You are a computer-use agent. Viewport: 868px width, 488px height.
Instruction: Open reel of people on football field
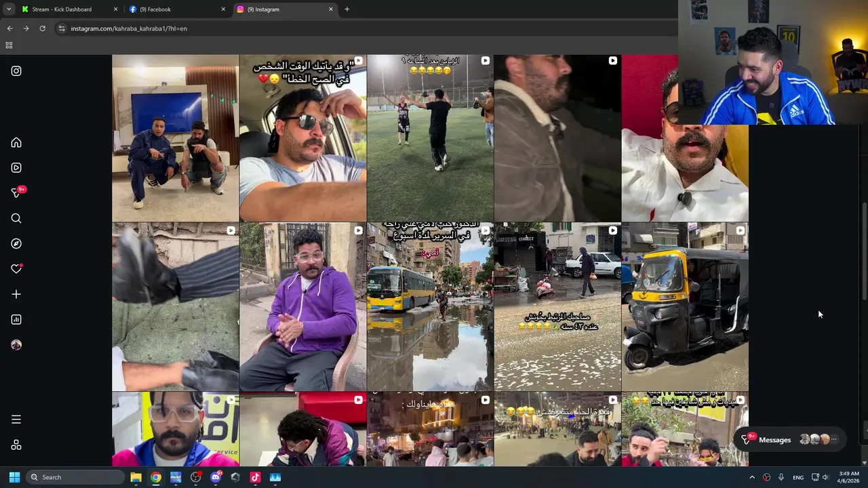point(430,138)
